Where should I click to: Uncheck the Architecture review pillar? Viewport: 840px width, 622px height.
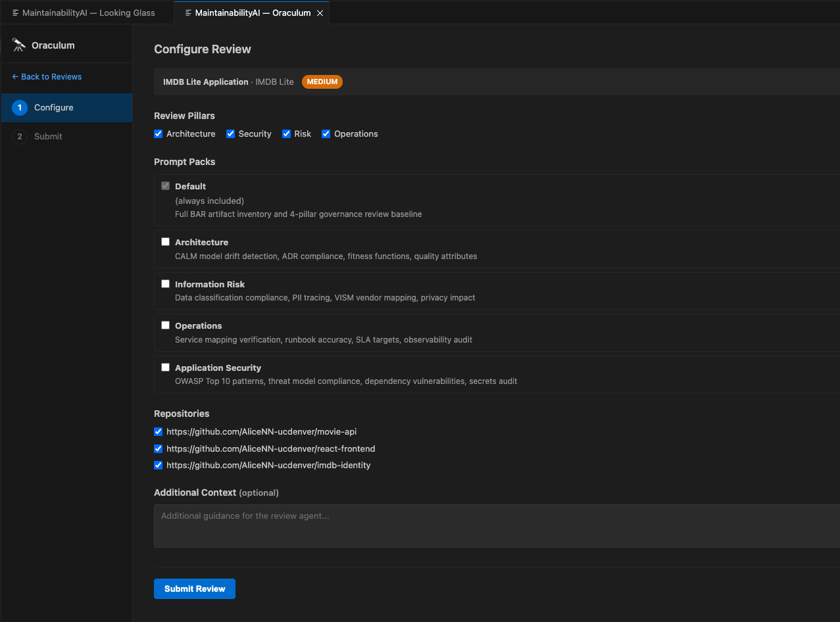[158, 133]
